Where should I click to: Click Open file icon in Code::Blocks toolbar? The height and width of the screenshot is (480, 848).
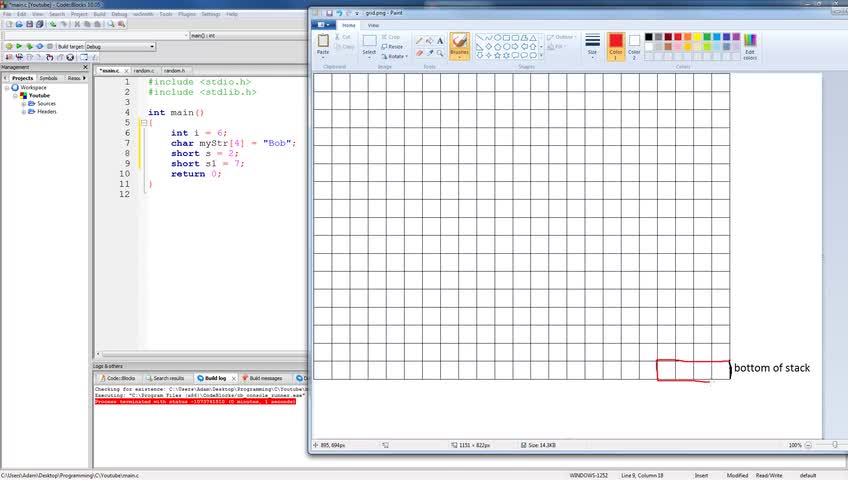click(19, 24)
